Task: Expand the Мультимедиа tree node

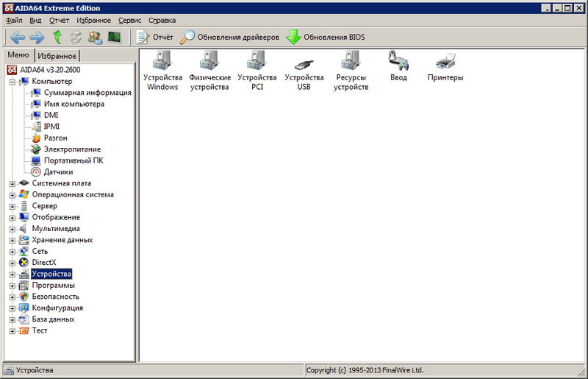Action: pyautogui.click(x=12, y=229)
